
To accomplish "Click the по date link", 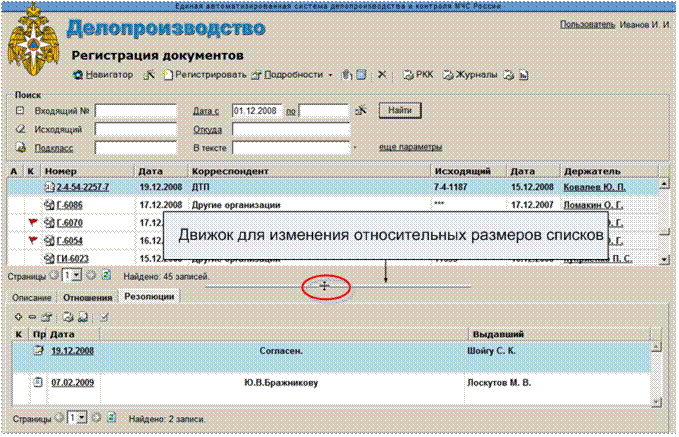I will [291, 111].
